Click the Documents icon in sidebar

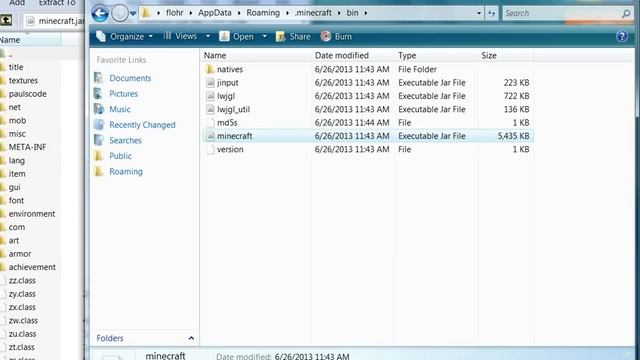(99, 78)
